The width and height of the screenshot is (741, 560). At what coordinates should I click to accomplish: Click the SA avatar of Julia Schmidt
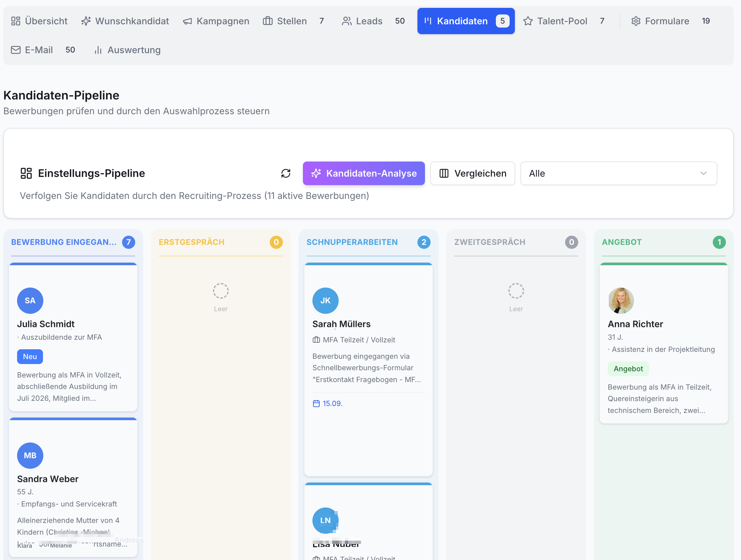[x=30, y=300]
